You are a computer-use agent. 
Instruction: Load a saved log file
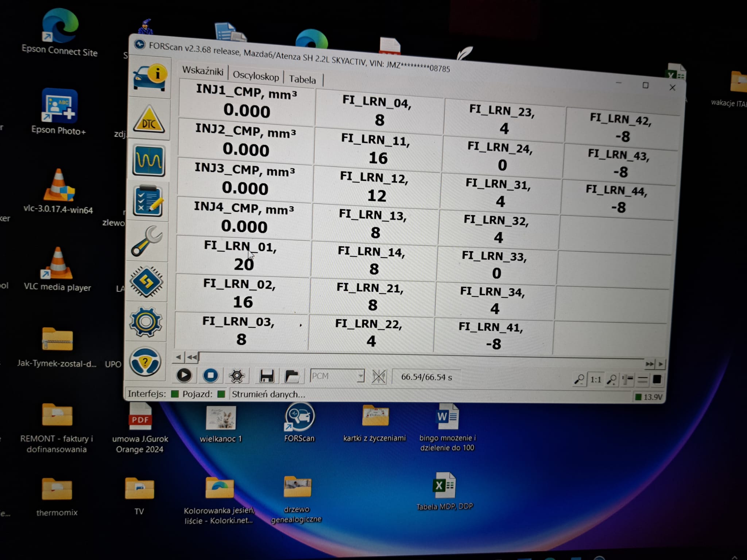(292, 376)
